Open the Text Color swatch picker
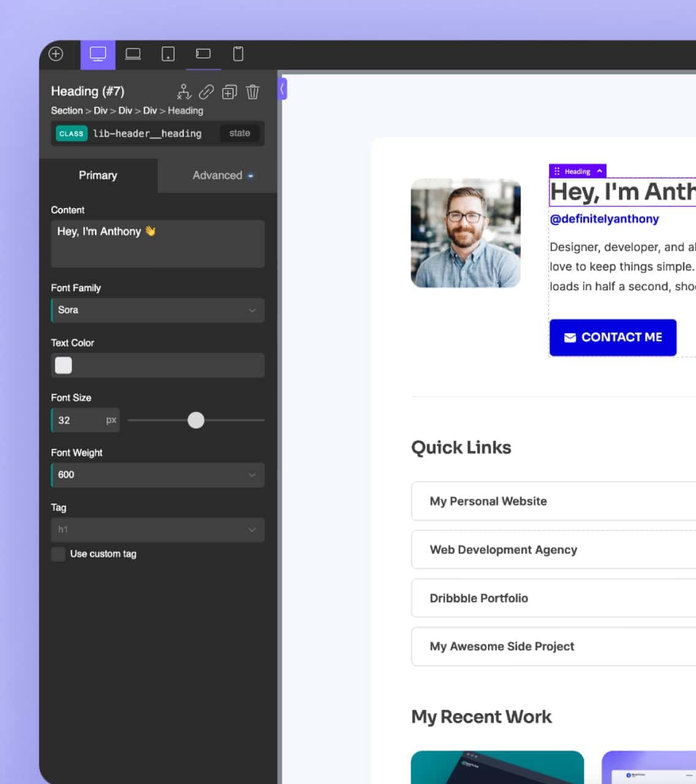Screen dimensions: 696x784 coord(63,365)
